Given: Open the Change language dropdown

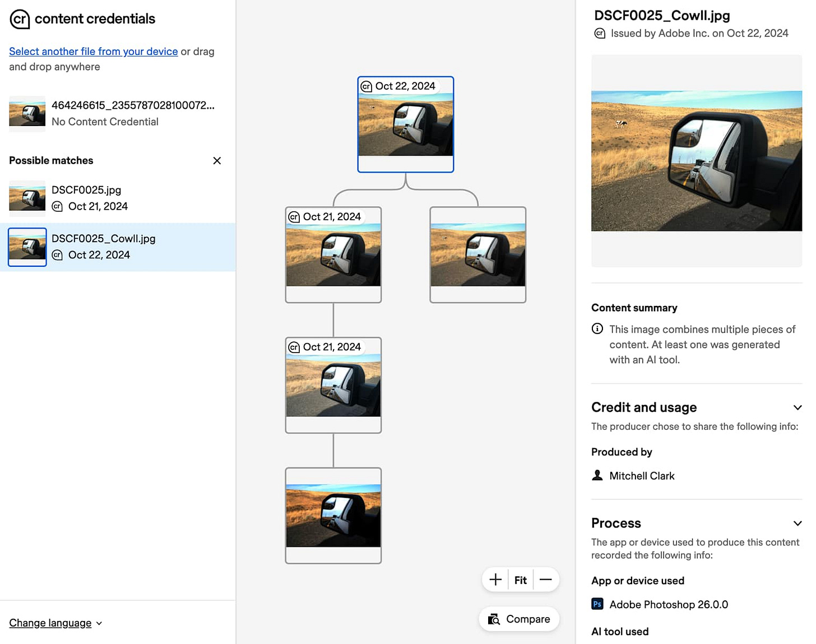Looking at the screenshot, I should click(55, 623).
